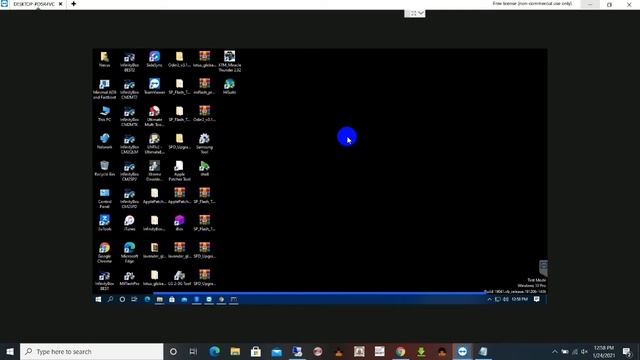Select the Ultimate Multi Tool shortcut
The image size is (640, 360).
154,116
